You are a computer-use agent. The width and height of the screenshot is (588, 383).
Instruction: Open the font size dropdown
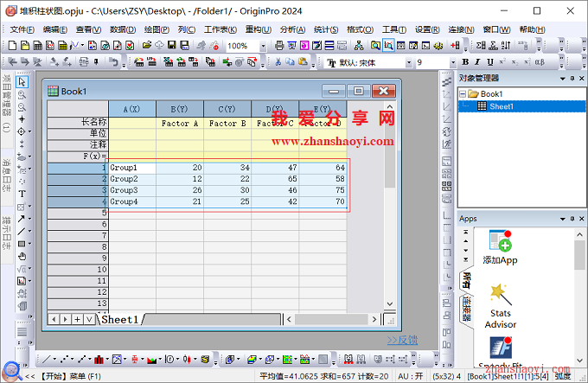pos(453,62)
